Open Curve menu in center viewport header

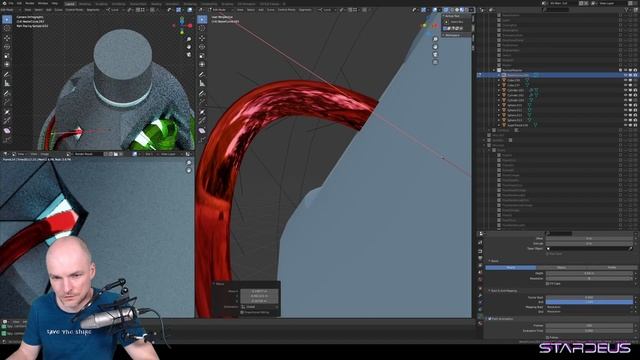[271, 10]
